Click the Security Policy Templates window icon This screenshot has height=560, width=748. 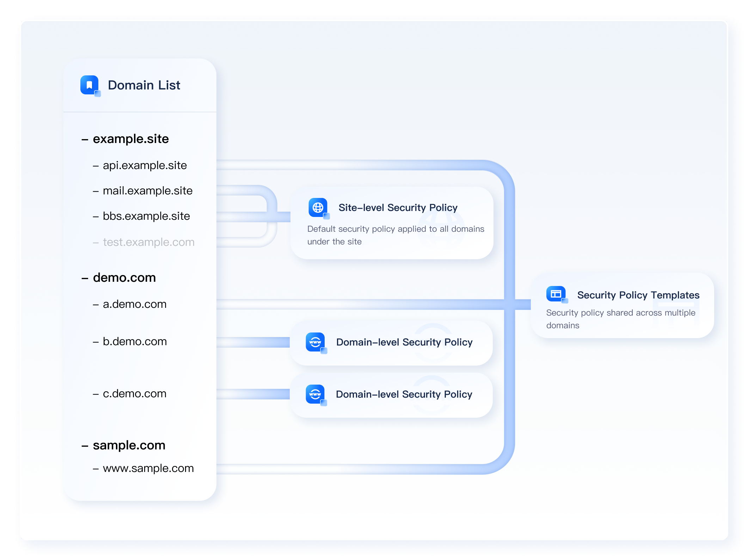(556, 294)
